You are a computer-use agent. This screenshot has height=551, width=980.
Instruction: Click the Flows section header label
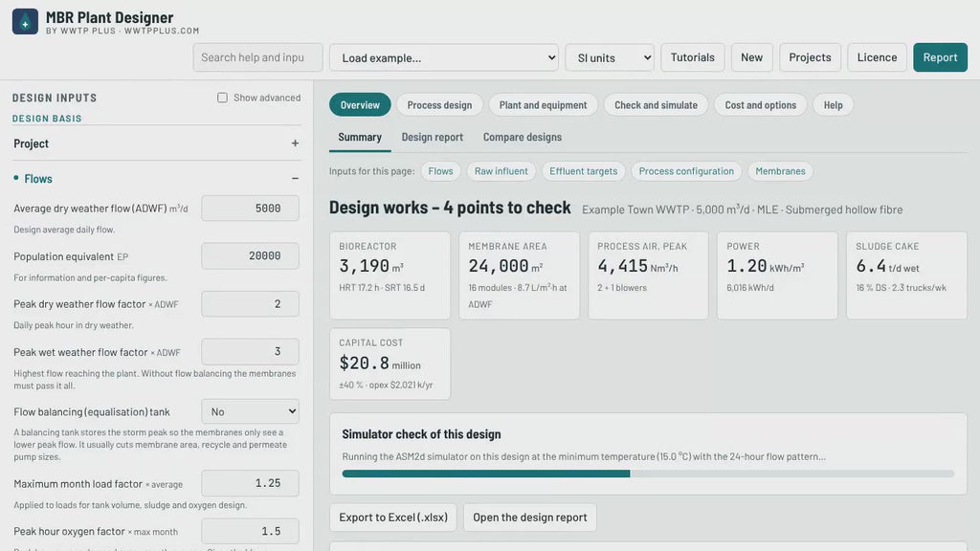click(38, 179)
